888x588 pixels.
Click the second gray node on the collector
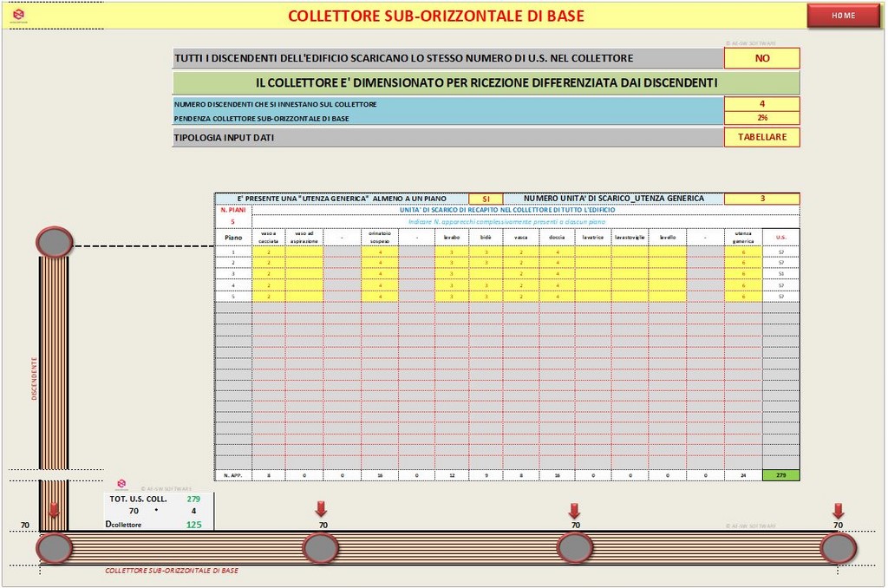pos(321,547)
